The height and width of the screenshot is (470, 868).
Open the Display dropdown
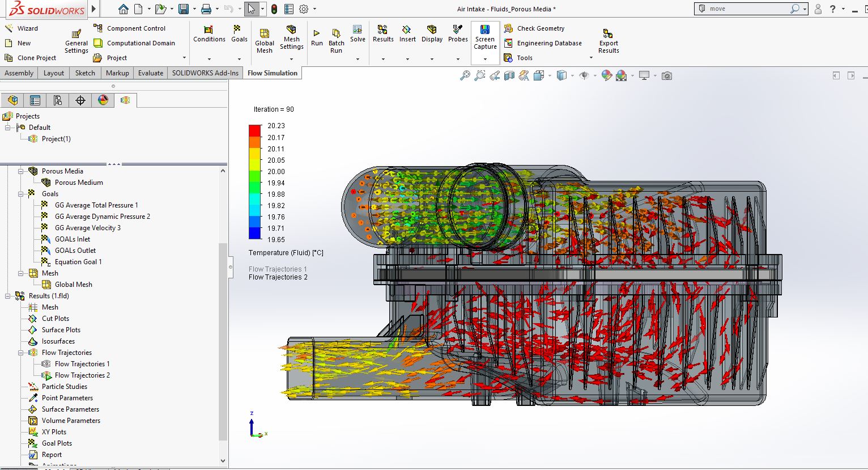(432, 59)
